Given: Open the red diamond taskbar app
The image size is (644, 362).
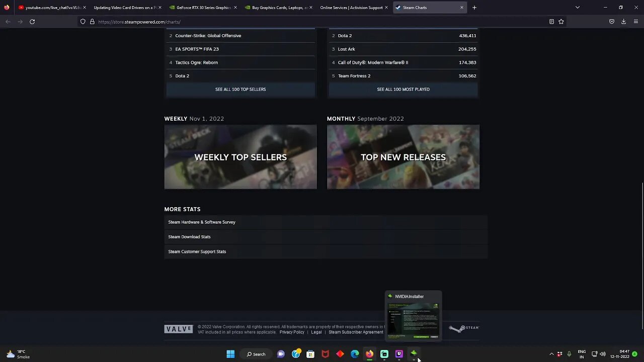Looking at the screenshot, I should (x=340, y=354).
